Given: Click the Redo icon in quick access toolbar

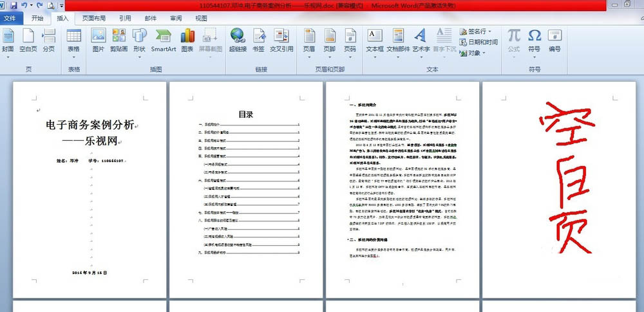Looking at the screenshot, I should click(39, 5).
